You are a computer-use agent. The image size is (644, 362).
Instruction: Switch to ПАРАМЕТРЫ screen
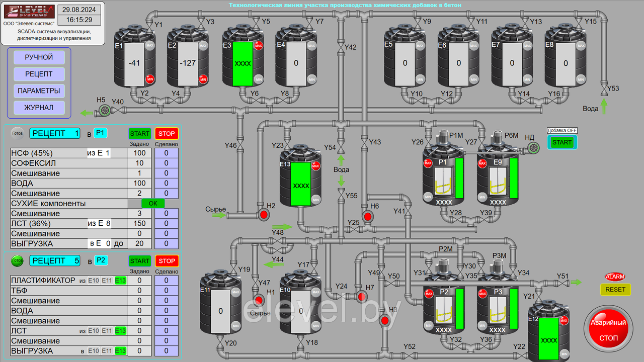[39, 90]
